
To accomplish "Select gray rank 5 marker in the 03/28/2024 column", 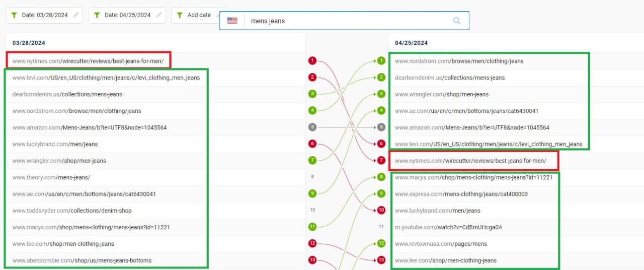I will click(x=312, y=127).
